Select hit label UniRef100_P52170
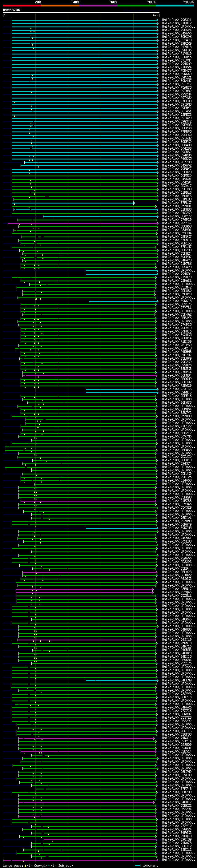Screen dimensions: 197x868 click(177, 664)
